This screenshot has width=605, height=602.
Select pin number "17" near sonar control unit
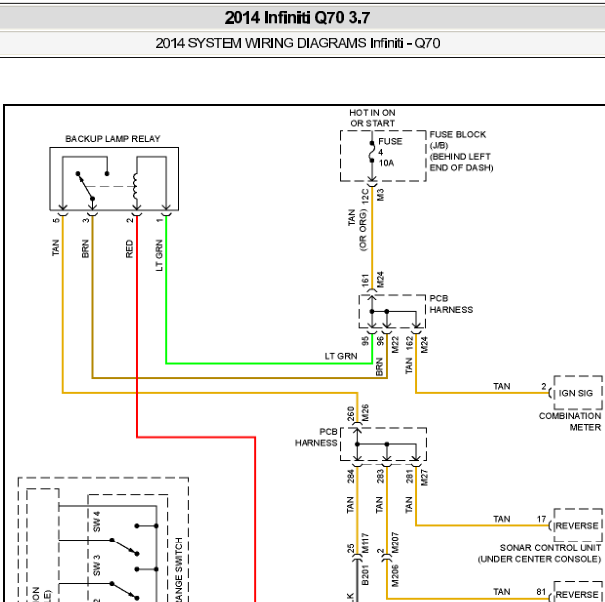[542, 519]
